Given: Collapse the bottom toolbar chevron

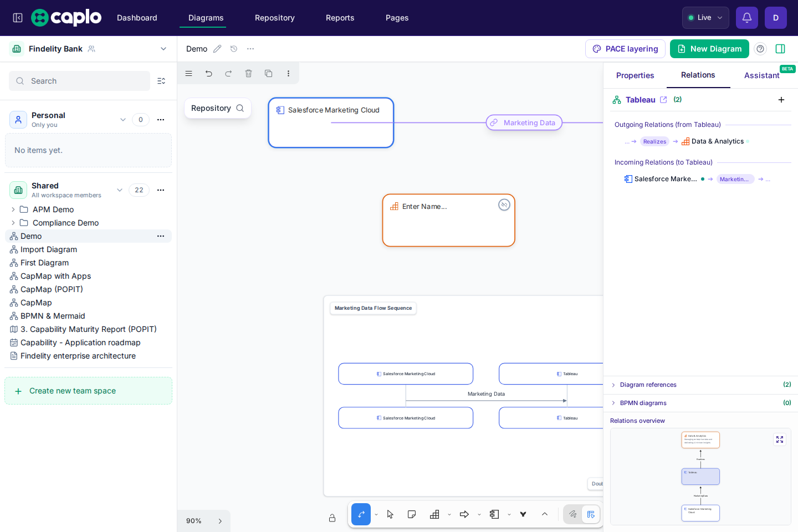Looking at the screenshot, I should (x=545, y=514).
